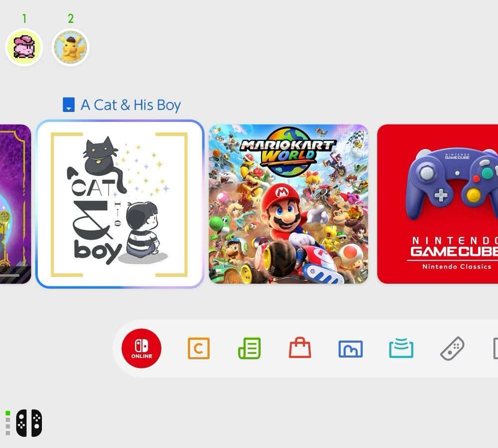Open GameChat icon with letter C
Viewport: 498px width, 448px height.
[x=199, y=348]
